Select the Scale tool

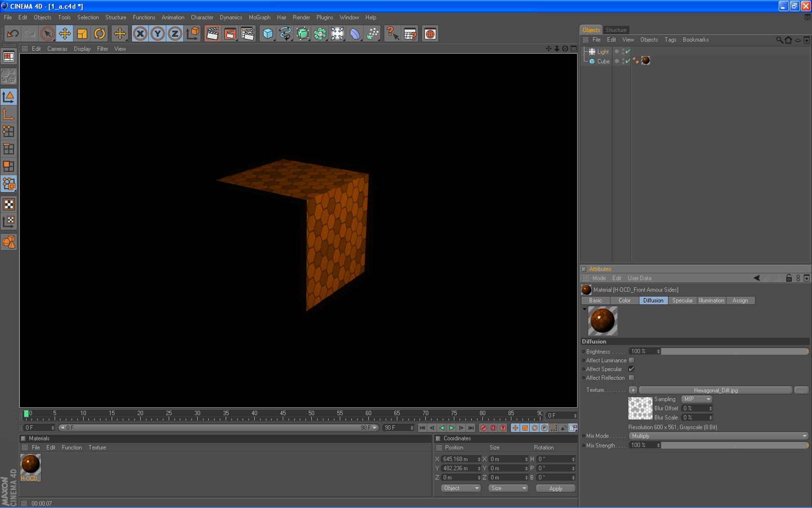pyautogui.click(x=82, y=34)
